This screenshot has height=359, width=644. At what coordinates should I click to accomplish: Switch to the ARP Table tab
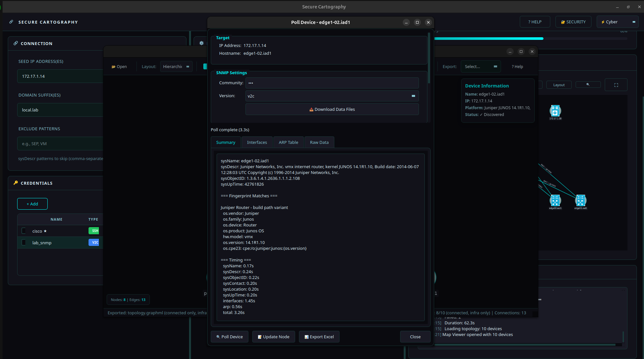click(x=288, y=142)
